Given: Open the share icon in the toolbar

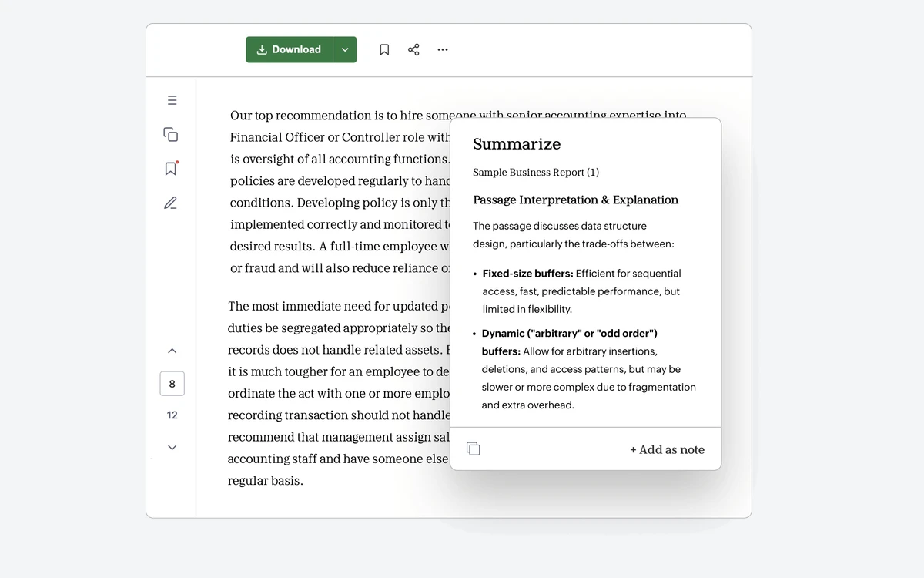Looking at the screenshot, I should pos(413,49).
